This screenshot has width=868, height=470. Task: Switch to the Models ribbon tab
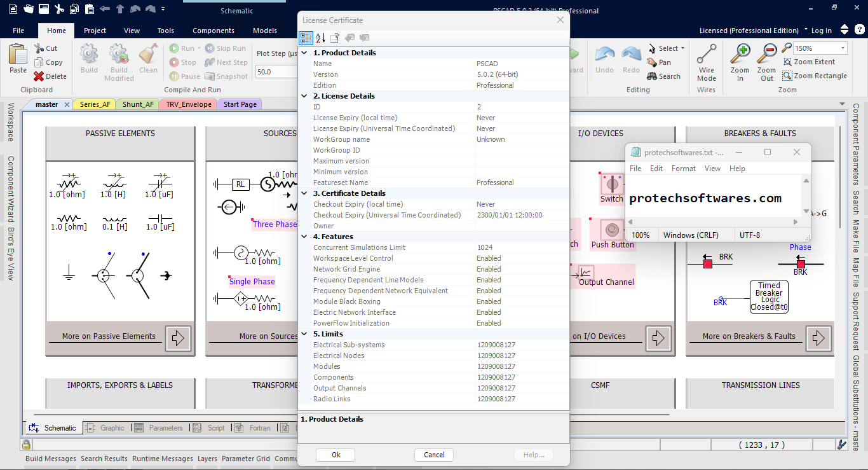click(265, 31)
